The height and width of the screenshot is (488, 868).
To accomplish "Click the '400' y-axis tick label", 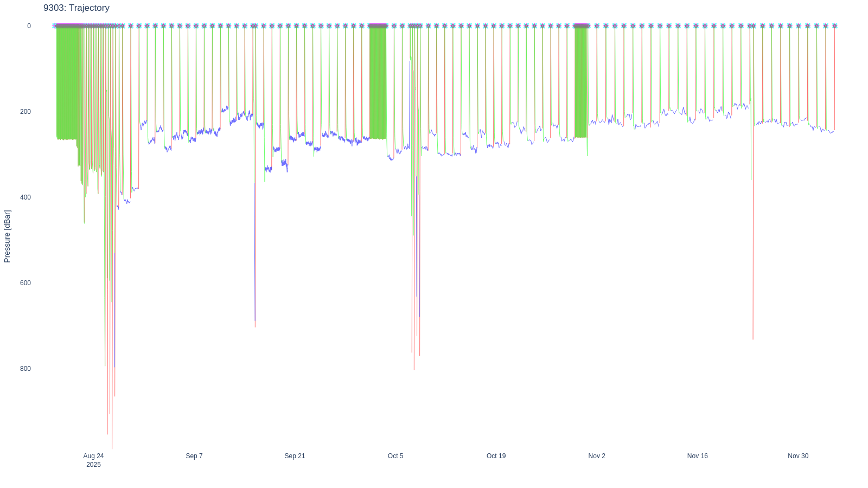I will [x=25, y=197].
